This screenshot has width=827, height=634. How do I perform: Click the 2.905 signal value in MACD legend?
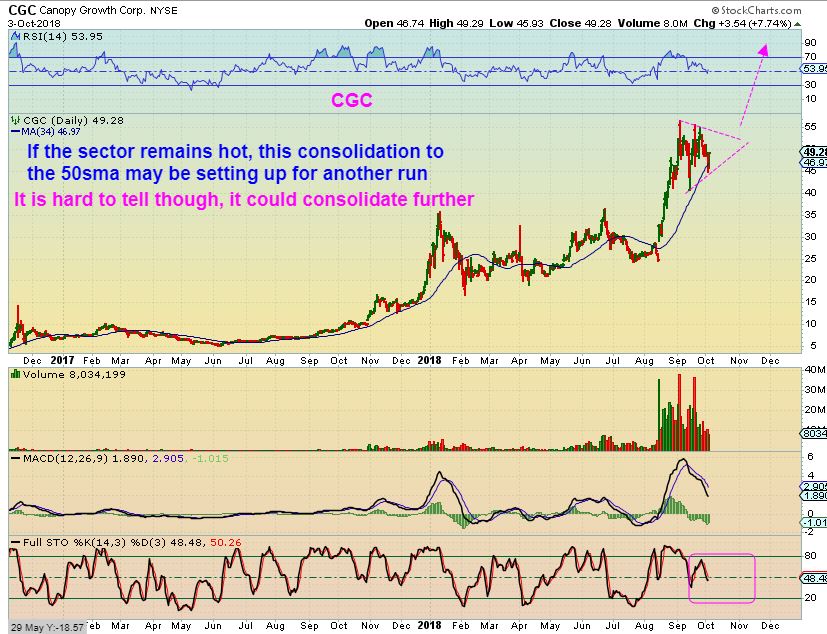[168, 459]
